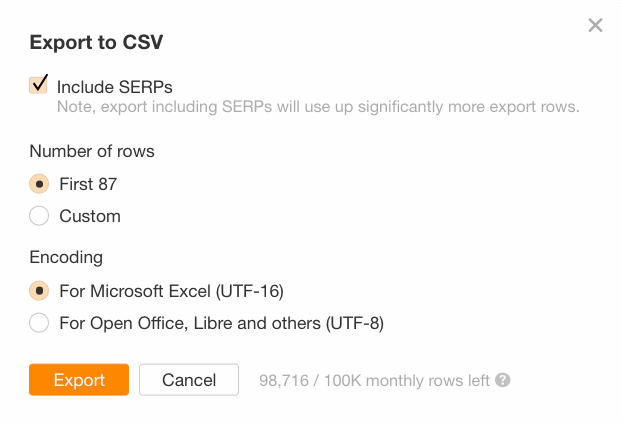The image size is (622, 423).
Task: Click the SERPs export rows note text
Action: click(318, 107)
